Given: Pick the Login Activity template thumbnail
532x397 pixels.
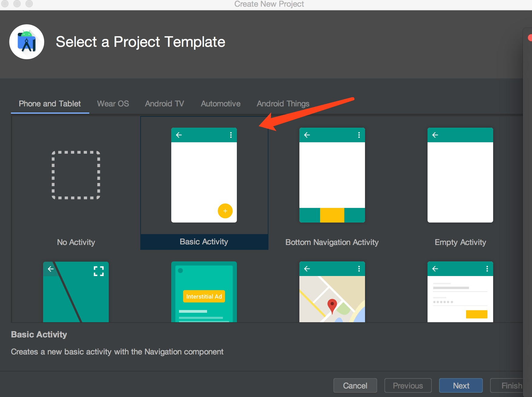Looking at the screenshot, I should tap(460, 292).
